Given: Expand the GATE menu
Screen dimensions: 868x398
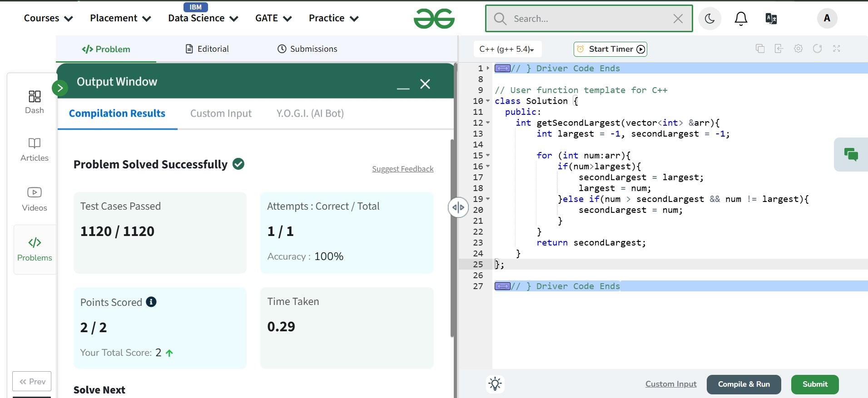Looking at the screenshot, I should click(273, 18).
